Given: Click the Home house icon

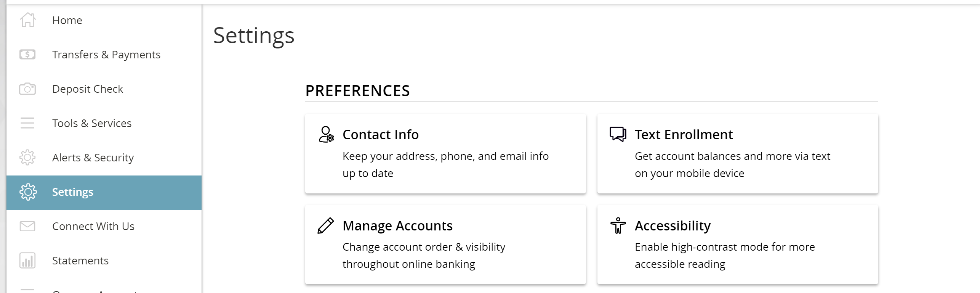Looking at the screenshot, I should pyautogui.click(x=27, y=20).
